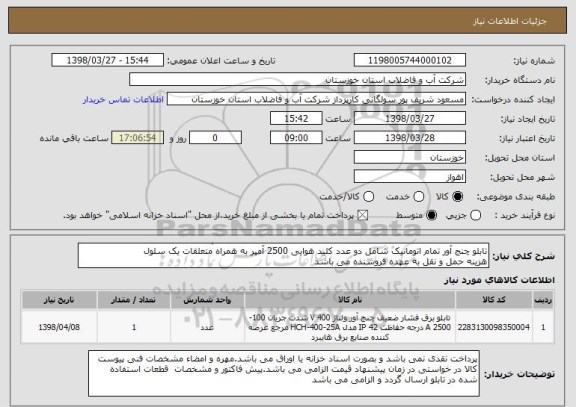Click the 1398/03/28 validity date field

410,138
